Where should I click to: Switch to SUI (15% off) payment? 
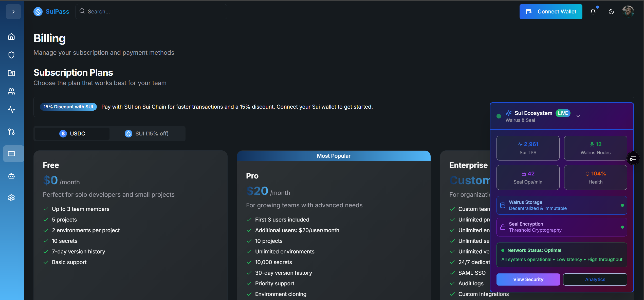pyautogui.click(x=147, y=134)
